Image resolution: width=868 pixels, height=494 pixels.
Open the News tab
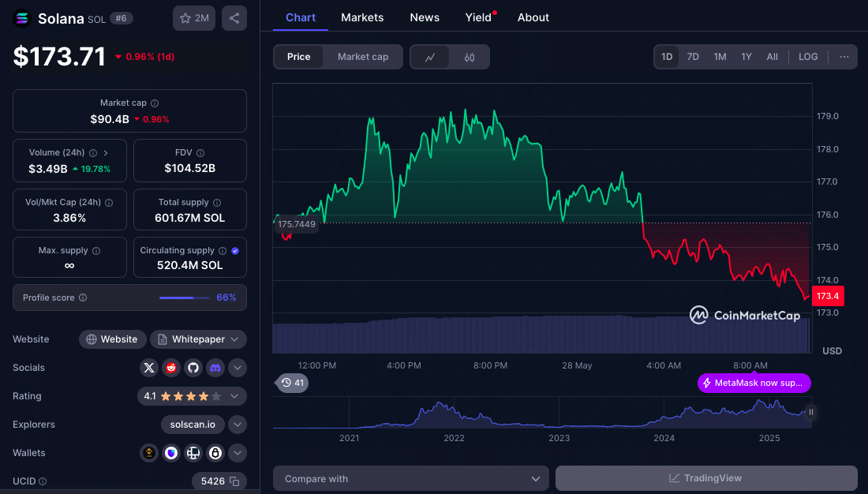(425, 17)
